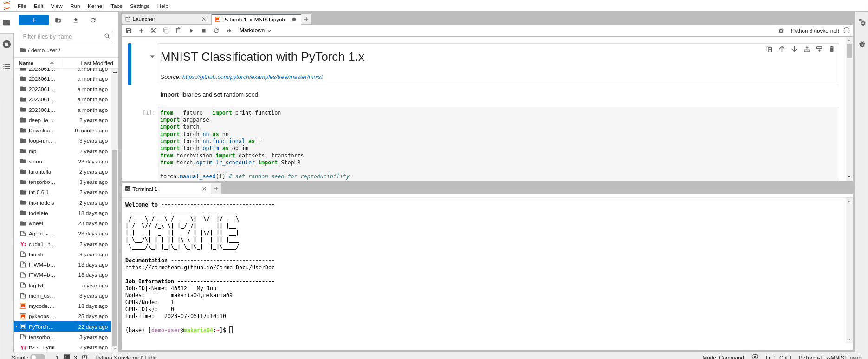This screenshot has width=868, height=359.
Task: Open the Settings menu
Action: click(x=140, y=6)
